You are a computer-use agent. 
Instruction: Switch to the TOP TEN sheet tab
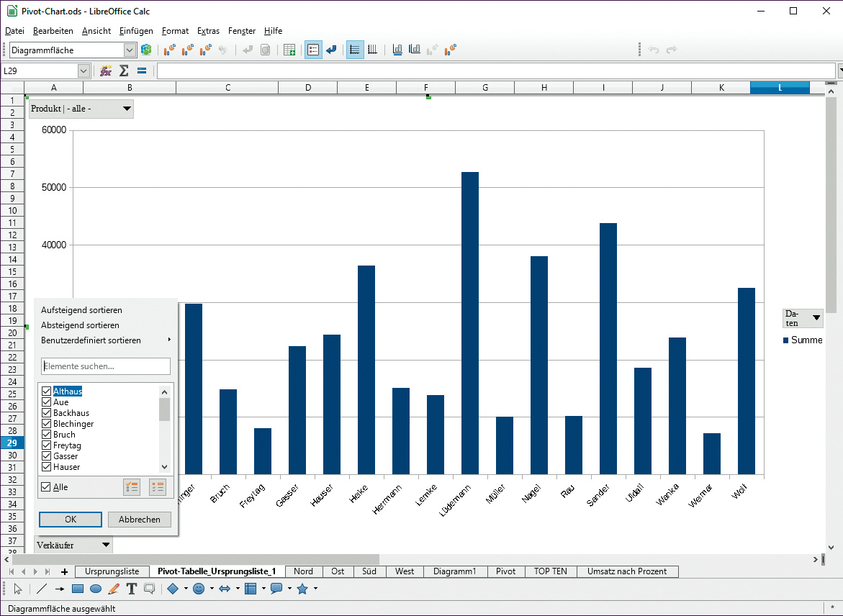550,571
